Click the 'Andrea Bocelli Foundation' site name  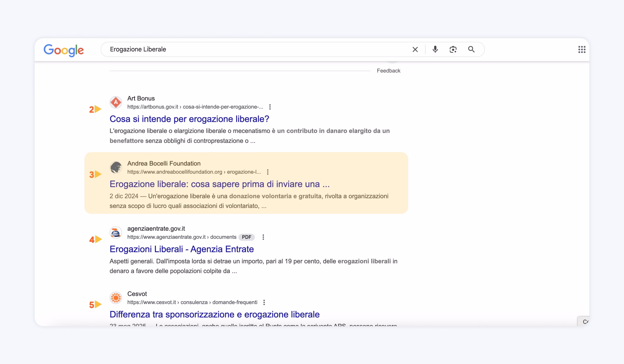tap(164, 164)
